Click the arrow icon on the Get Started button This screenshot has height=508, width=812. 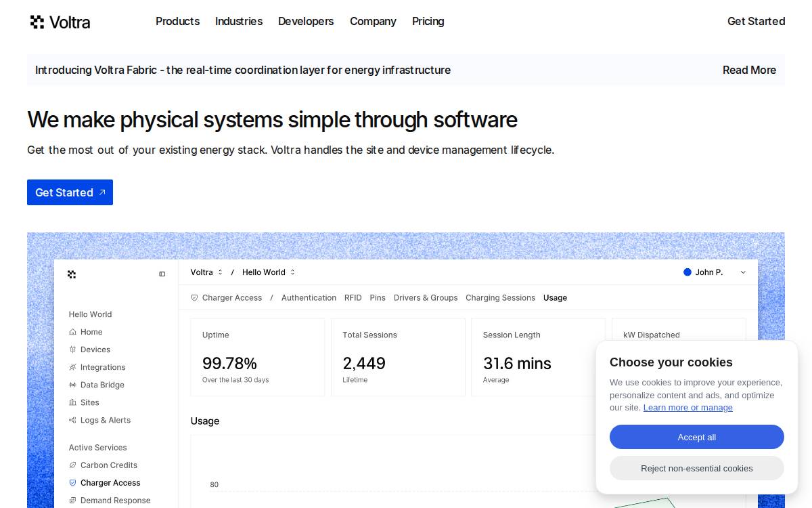[x=102, y=192]
